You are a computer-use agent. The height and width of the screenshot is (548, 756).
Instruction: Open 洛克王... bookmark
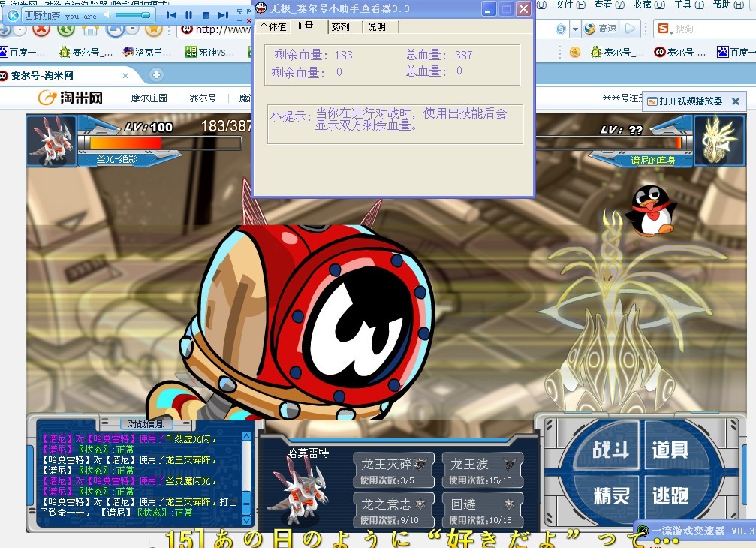tap(147, 52)
